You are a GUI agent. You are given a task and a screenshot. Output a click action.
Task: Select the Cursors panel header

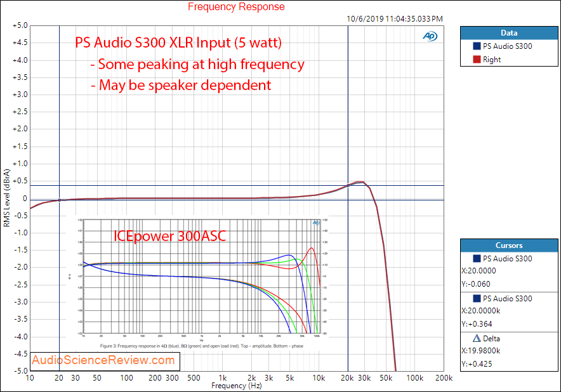click(x=509, y=245)
